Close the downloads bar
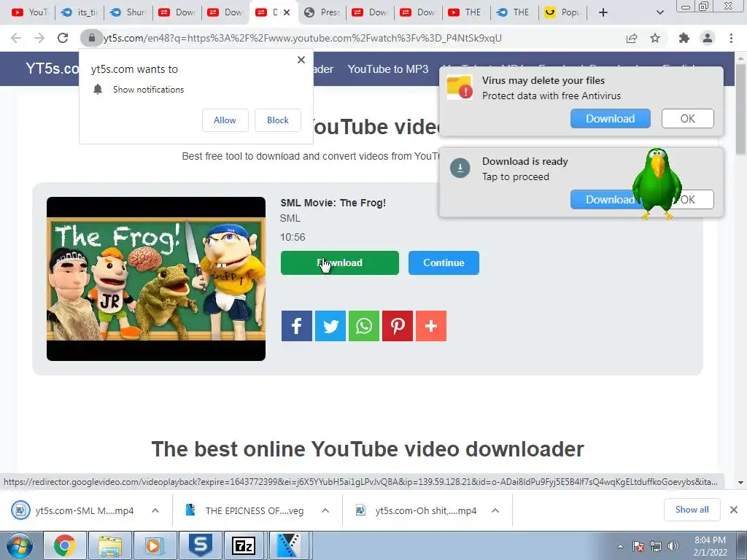The image size is (747, 560). (x=734, y=510)
